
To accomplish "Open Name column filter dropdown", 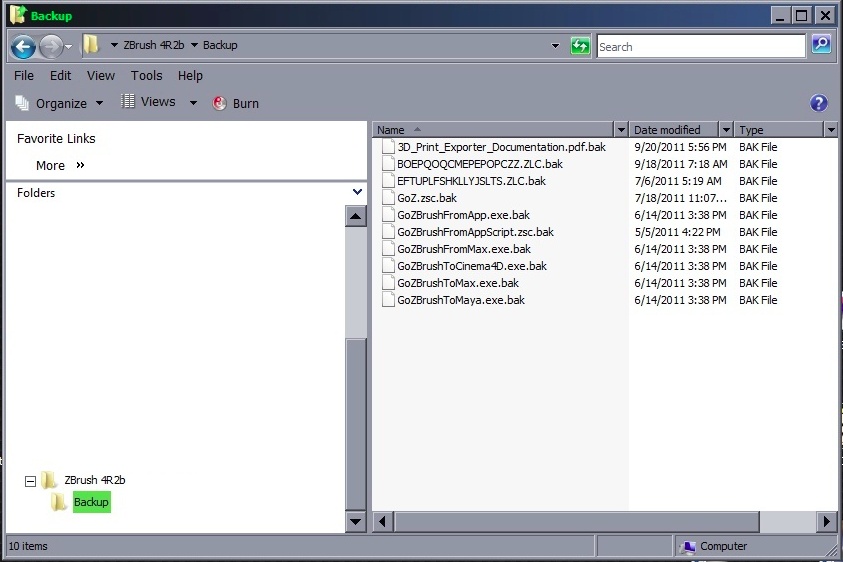I will [621, 130].
